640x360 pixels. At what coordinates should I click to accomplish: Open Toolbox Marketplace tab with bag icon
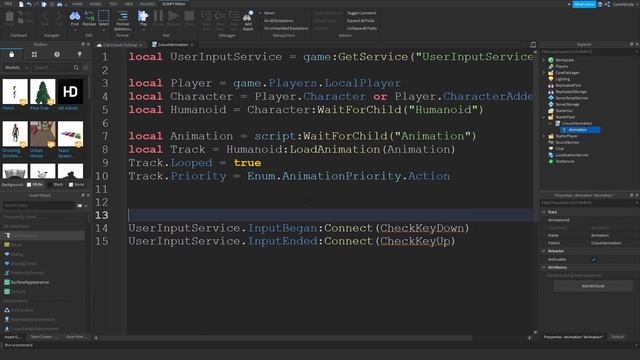pyautogui.click(x=11, y=54)
